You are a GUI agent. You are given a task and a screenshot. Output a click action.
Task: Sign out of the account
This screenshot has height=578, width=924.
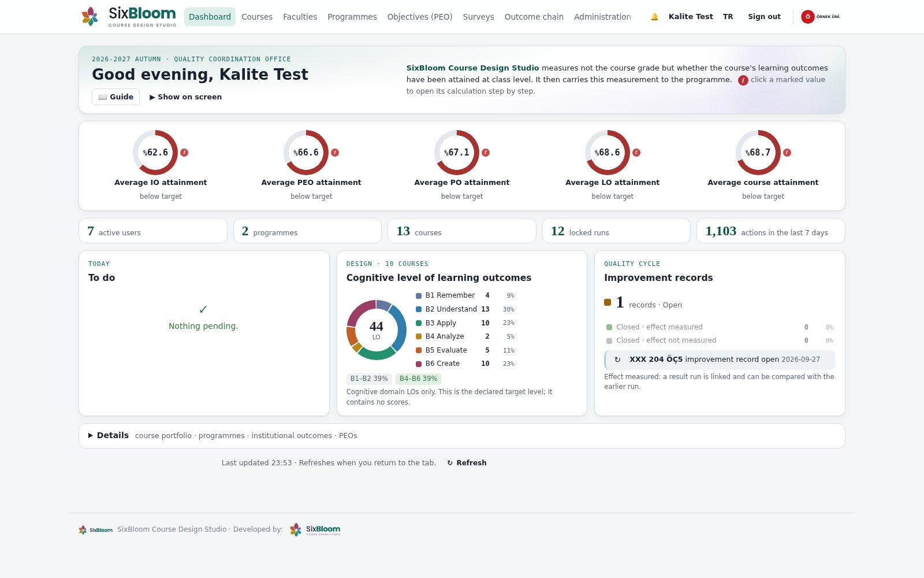tap(764, 17)
